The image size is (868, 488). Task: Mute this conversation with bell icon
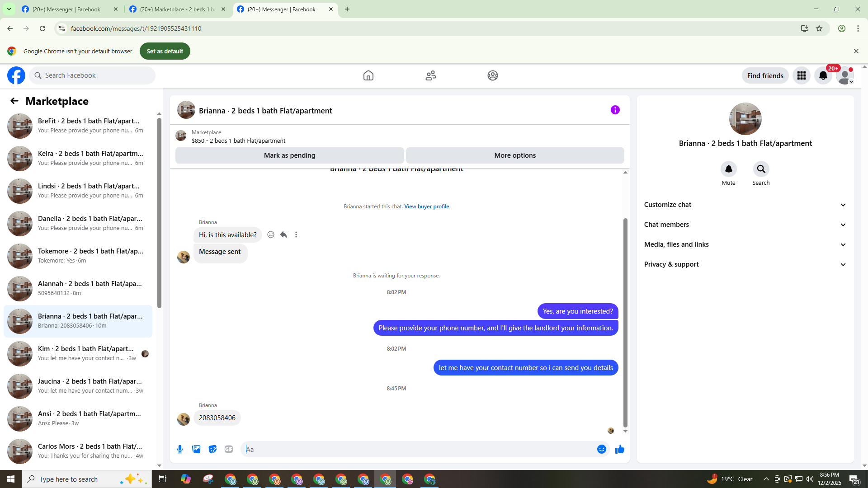pyautogui.click(x=728, y=169)
